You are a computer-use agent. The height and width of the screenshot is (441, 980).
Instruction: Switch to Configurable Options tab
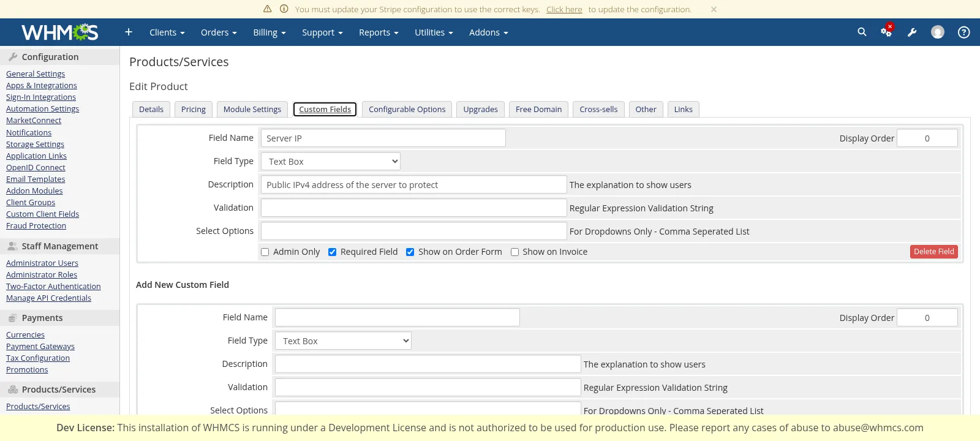click(x=407, y=109)
